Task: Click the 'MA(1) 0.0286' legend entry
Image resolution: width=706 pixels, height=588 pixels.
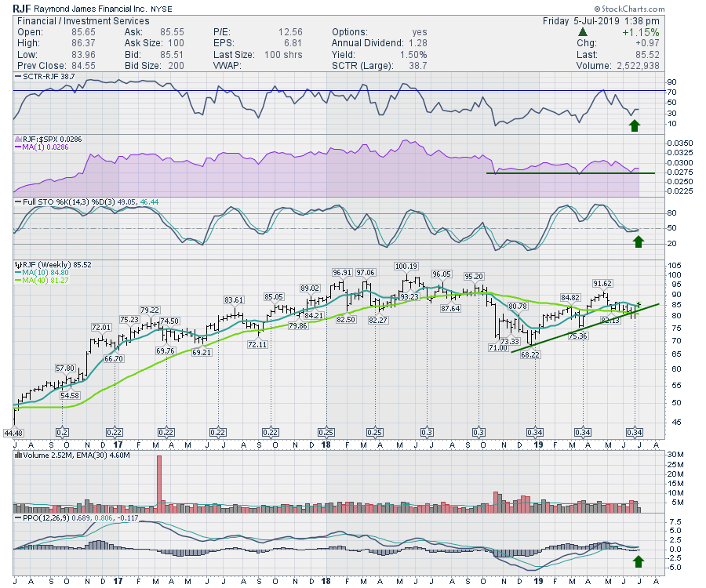Action: click(42, 147)
